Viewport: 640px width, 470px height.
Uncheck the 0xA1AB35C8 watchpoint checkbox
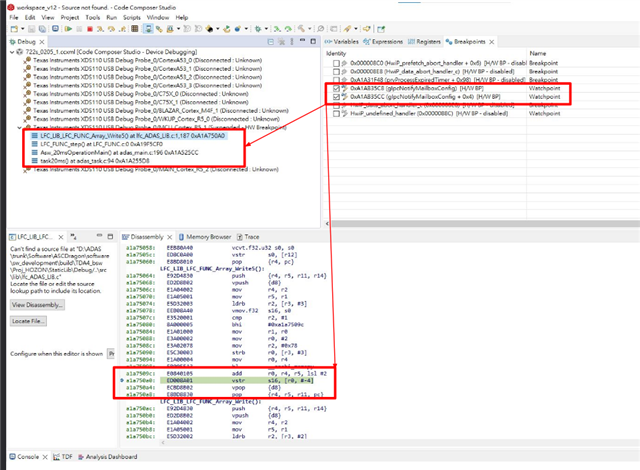[x=336, y=89]
